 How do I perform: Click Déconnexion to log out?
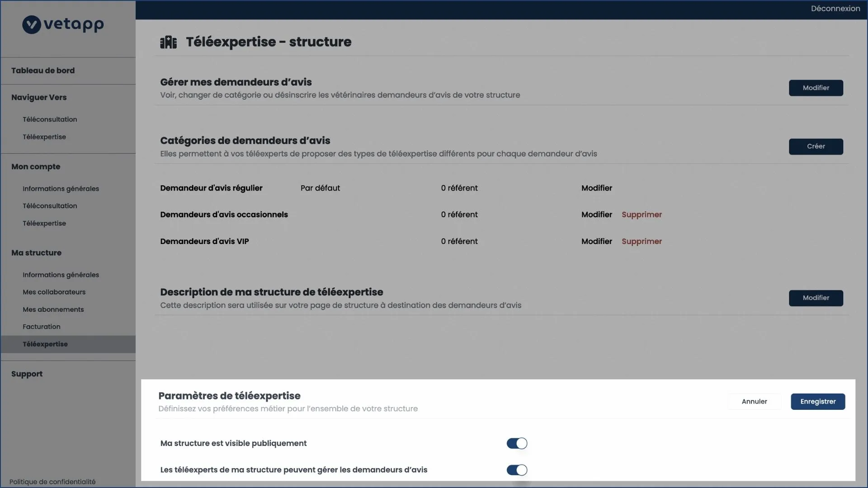click(x=835, y=9)
